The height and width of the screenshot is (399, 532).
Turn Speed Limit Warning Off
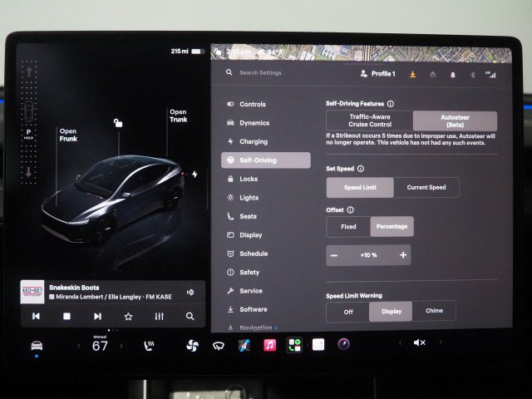(x=348, y=312)
